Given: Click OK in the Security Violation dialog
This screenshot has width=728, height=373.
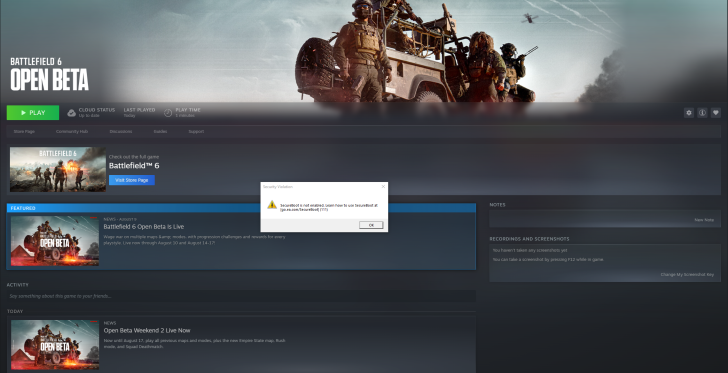Looking at the screenshot, I should [x=371, y=225].
